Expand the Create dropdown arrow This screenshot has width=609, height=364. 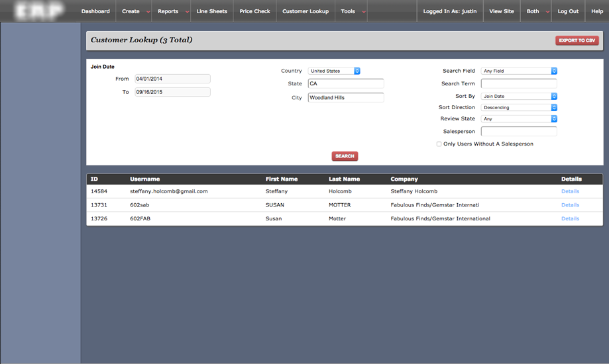coord(148,12)
